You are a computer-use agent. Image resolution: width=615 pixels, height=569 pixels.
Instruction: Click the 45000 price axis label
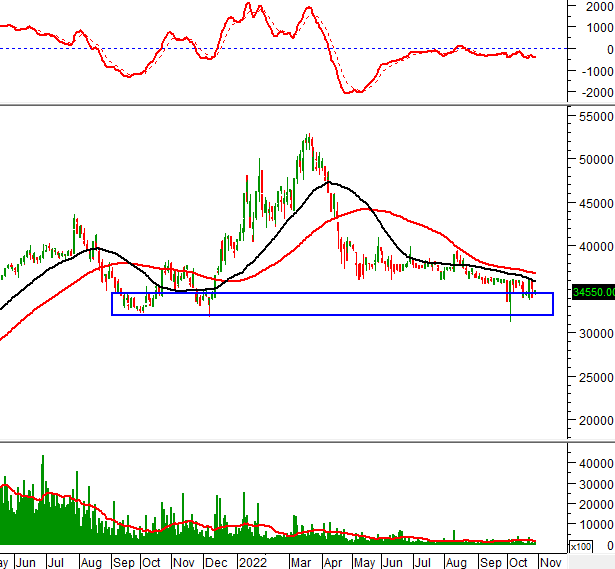click(593, 204)
